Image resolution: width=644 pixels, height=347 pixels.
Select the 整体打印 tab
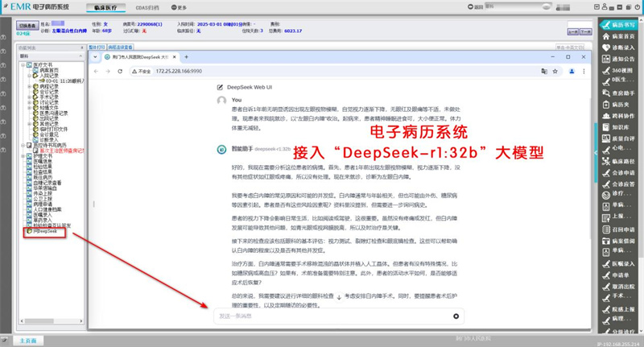pos(97,48)
